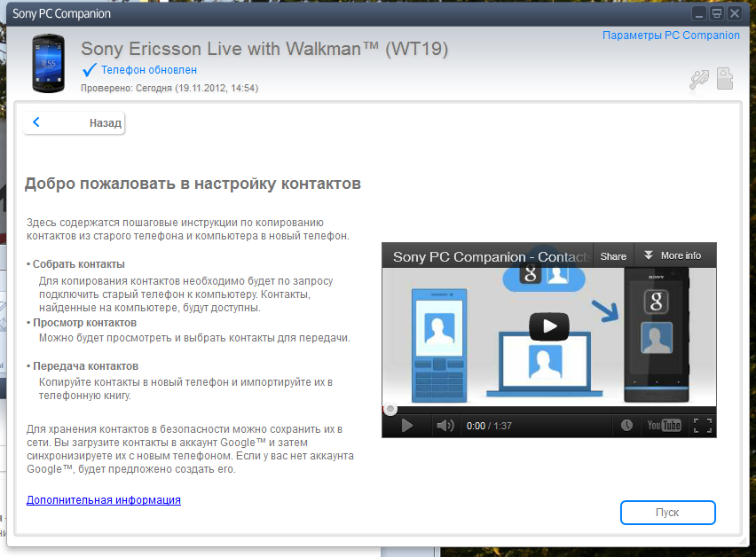The height and width of the screenshot is (557, 756).
Task: Click the small play icon in video controls
Action: [407, 426]
